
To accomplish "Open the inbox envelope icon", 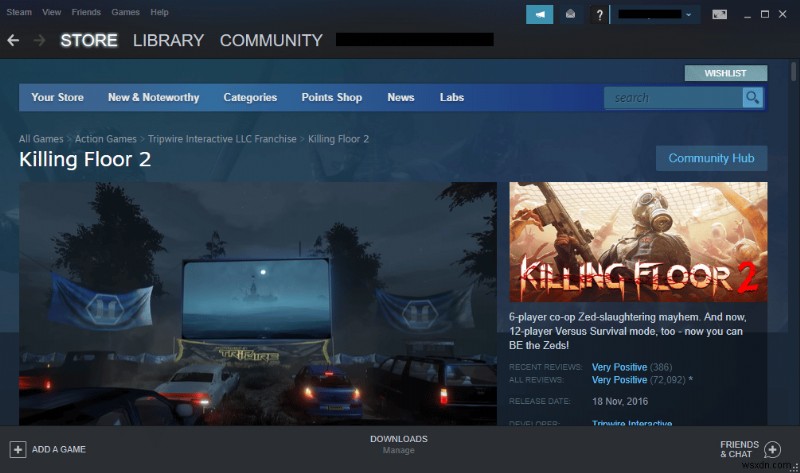I will click(x=570, y=14).
